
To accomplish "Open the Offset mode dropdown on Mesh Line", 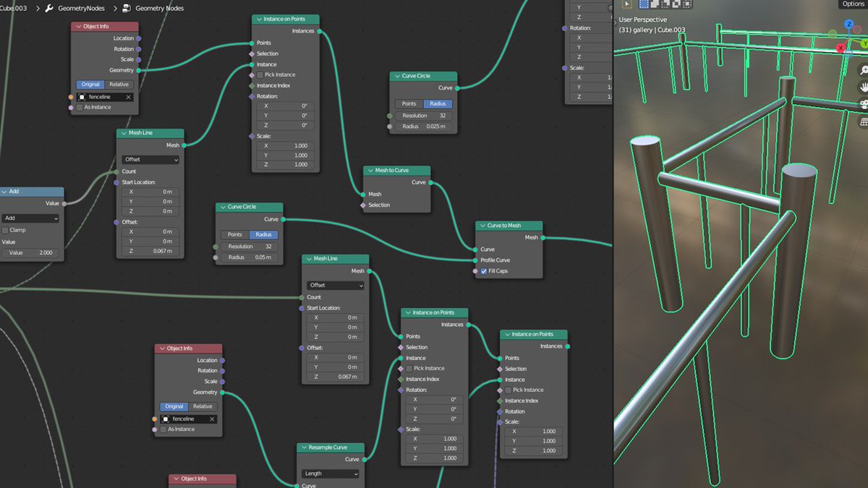I will click(x=150, y=159).
